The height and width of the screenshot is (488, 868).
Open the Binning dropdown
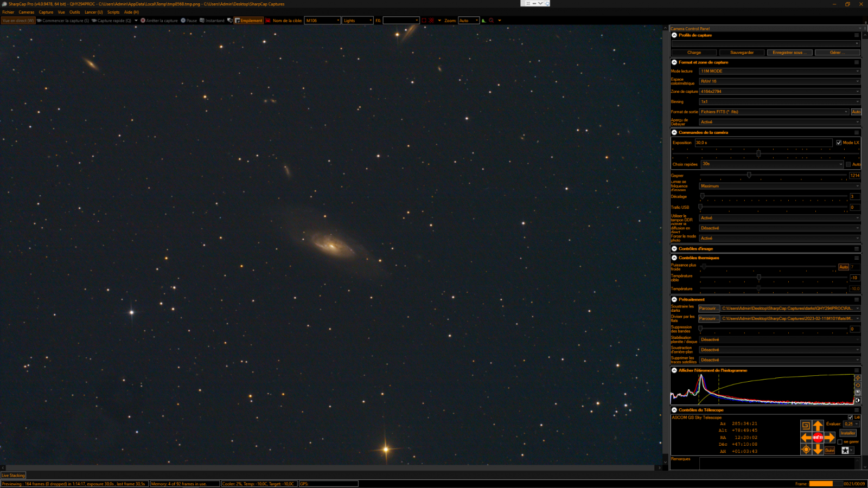pos(780,101)
